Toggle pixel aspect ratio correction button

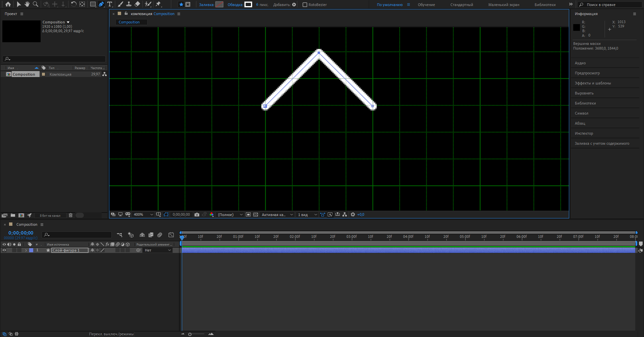323,215
